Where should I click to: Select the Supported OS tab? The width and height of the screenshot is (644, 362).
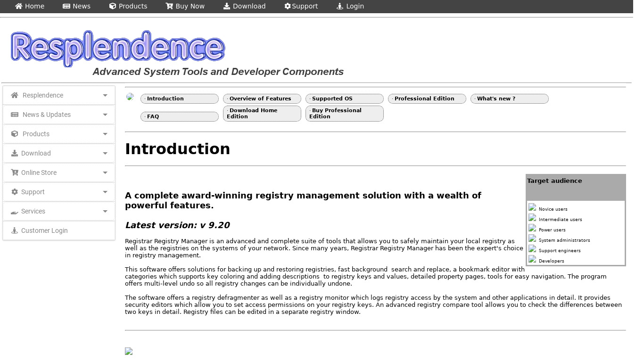click(x=345, y=99)
